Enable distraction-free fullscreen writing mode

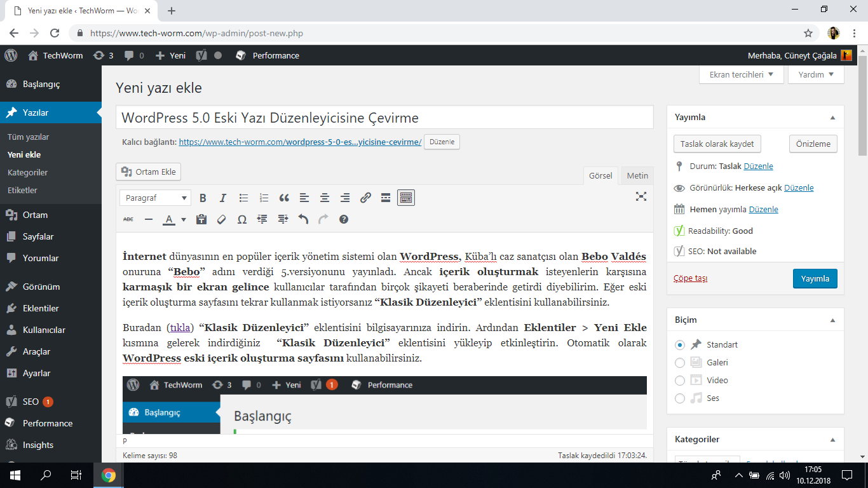tap(641, 196)
